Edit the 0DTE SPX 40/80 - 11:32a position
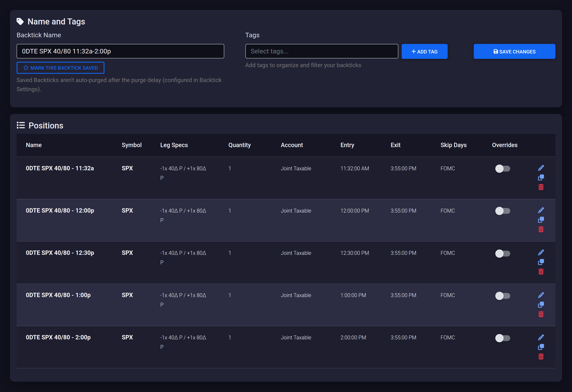This screenshot has height=392, width=572. coord(541,168)
